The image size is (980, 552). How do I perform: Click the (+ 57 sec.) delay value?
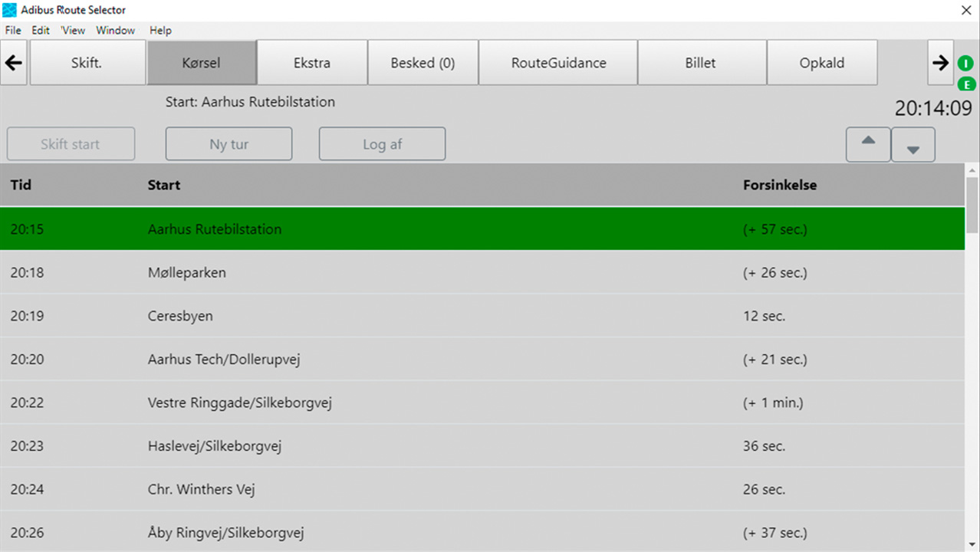[x=775, y=229]
